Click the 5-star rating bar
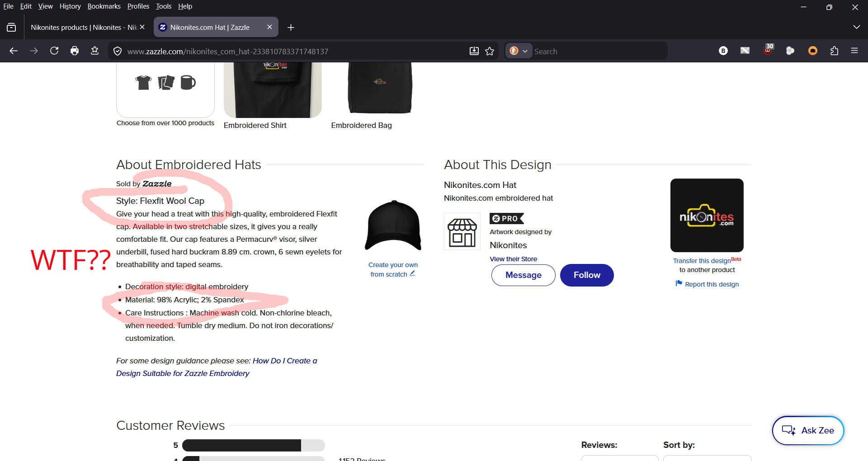 (253, 445)
